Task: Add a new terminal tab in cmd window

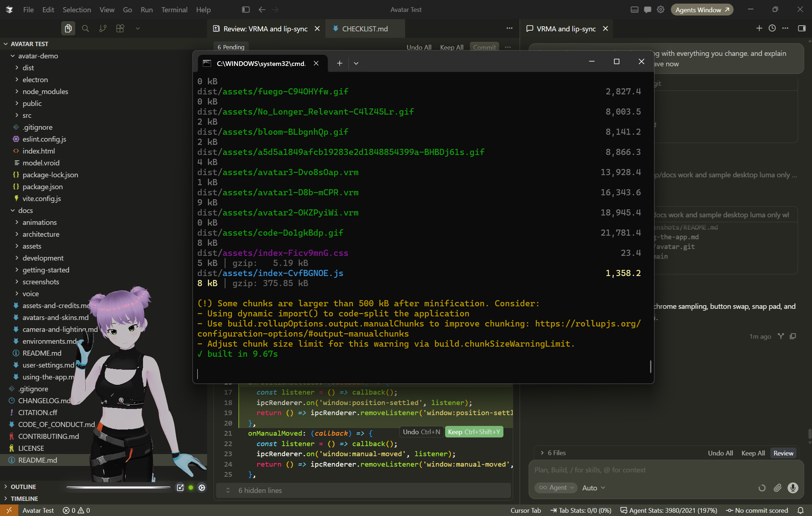Action: [x=340, y=63]
